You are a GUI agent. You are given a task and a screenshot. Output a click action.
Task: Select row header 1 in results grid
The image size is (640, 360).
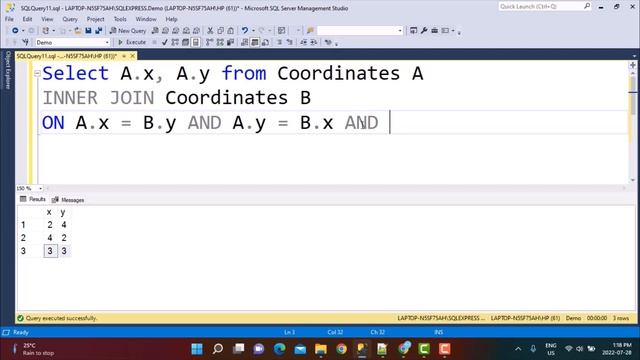coord(23,225)
